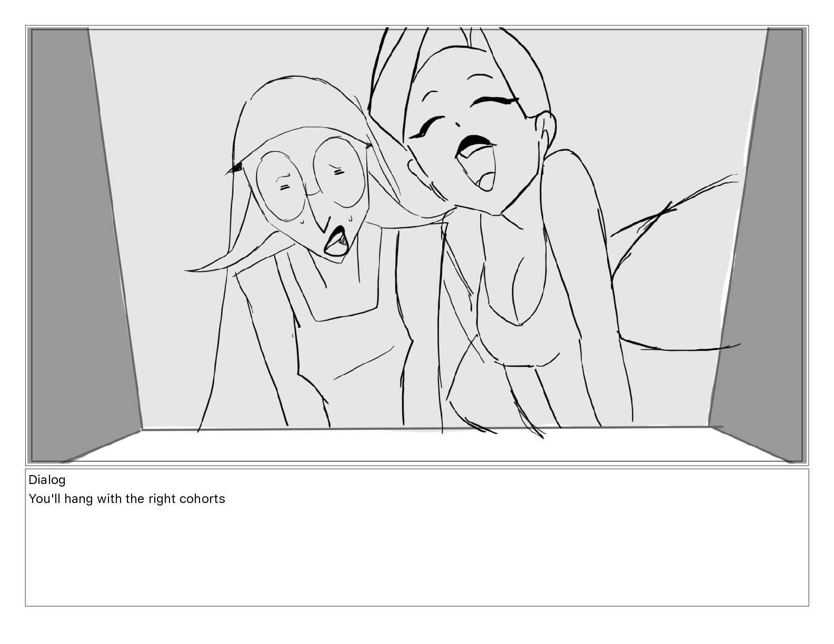Click the 'Dialog' label

click(47, 480)
